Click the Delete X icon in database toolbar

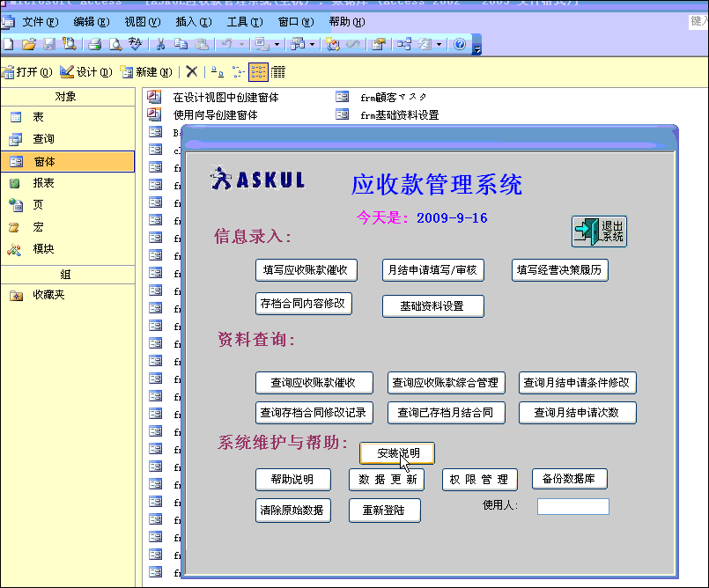(192, 71)
